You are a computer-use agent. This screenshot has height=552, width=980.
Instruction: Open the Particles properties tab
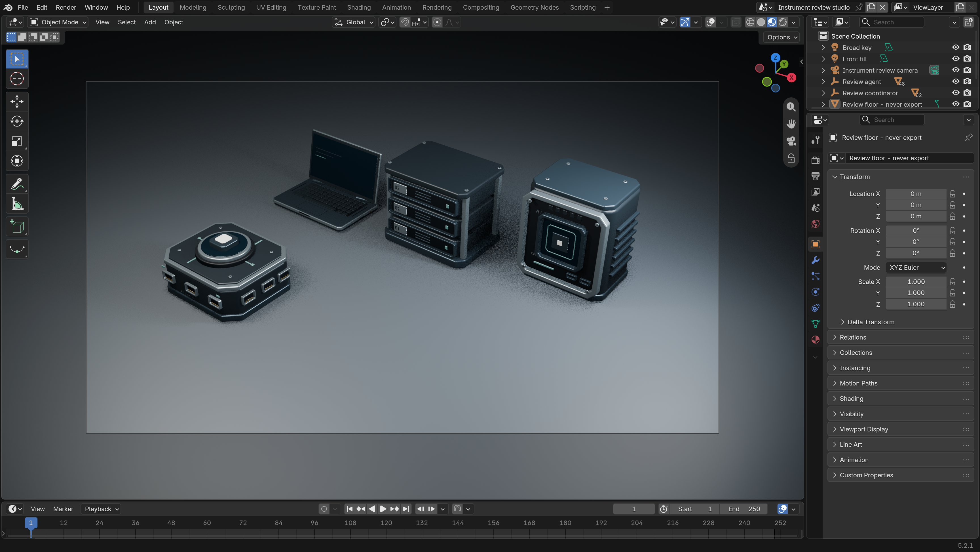[x=815, y=276]
